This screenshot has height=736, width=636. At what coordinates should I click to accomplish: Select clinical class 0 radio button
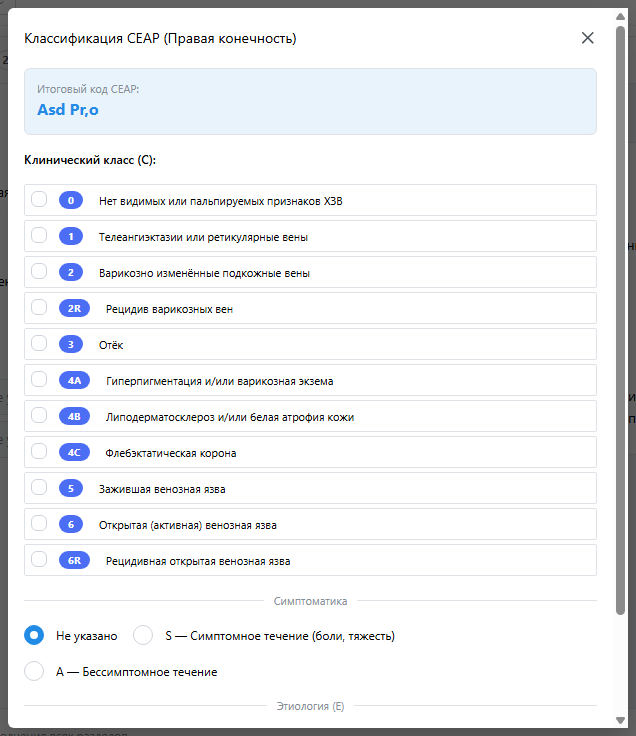[39, 199]
